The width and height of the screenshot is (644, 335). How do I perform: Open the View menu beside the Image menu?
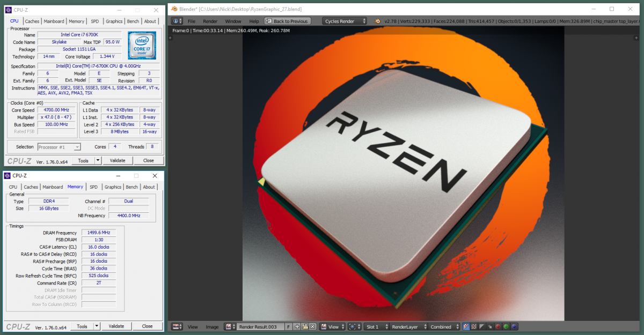193,326
